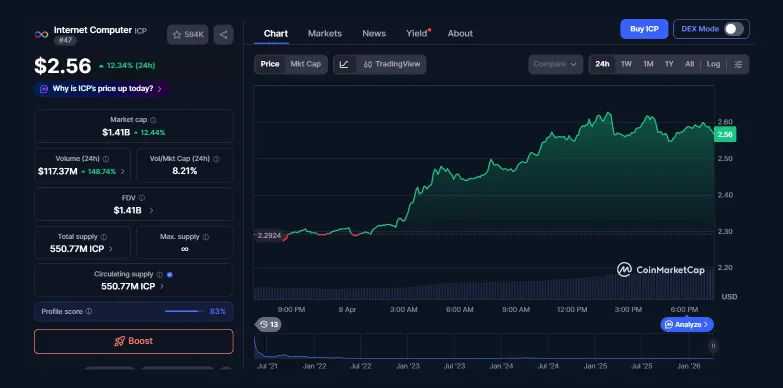Show Vol/Mkt Cap (24h) info icon
This screenshot has height=388, width=783.
coord(216,159)
